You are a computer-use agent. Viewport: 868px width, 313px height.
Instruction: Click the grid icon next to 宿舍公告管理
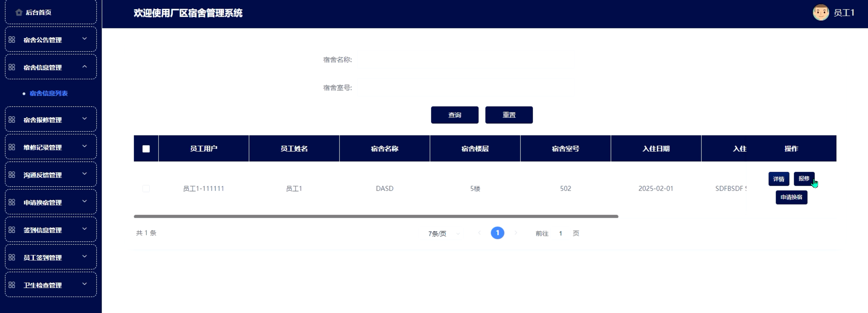[12, 40]
